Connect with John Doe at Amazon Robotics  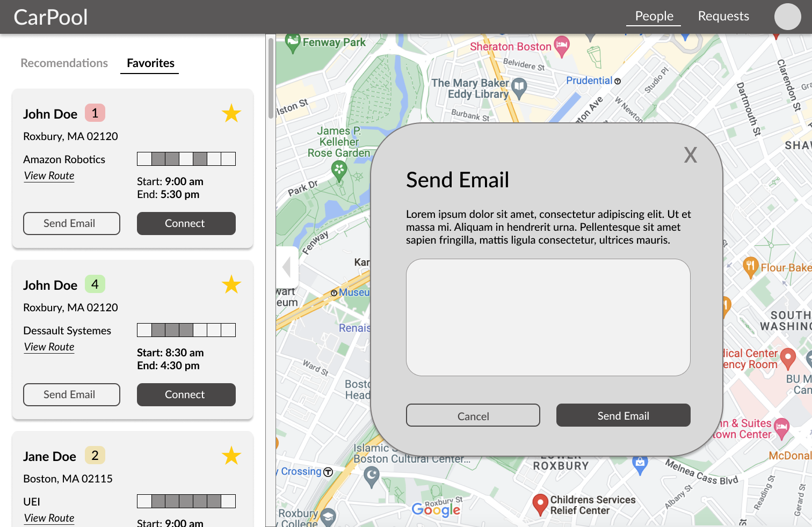tap(186, 223)
